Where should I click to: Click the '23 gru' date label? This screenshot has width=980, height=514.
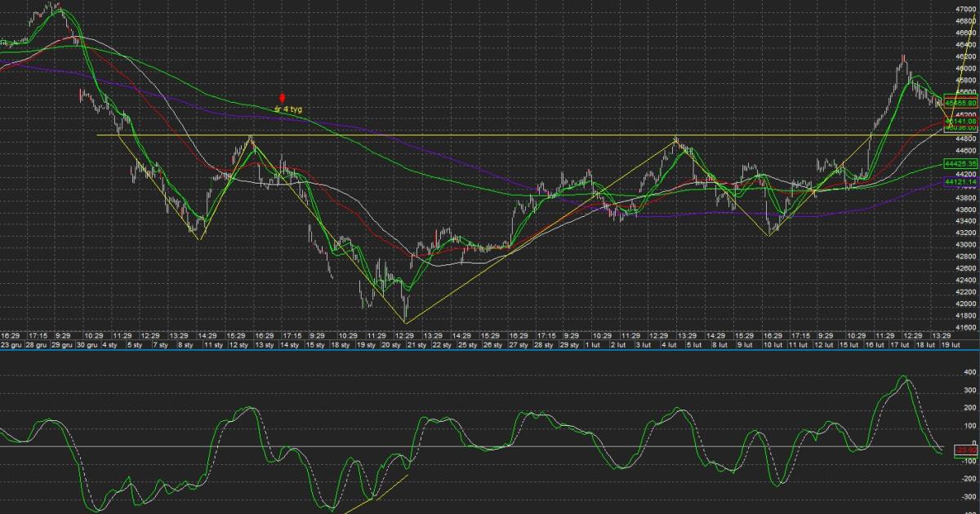tap(11, 368)
